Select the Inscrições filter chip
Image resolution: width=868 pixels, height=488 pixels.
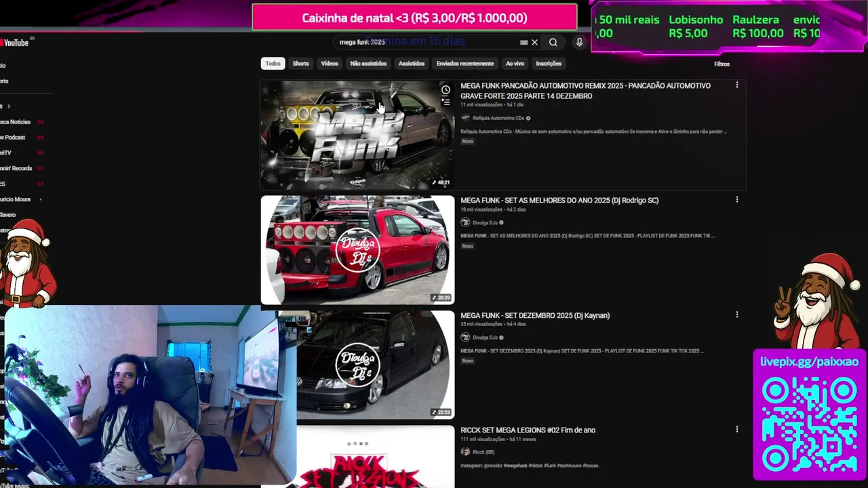pos(549,64)
